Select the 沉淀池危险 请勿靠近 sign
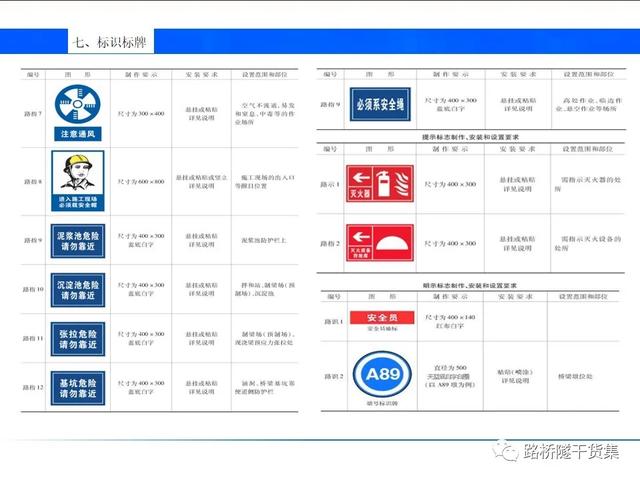This screenshot has height=480, width=640. pyautogui.click(x=77, y=290)
